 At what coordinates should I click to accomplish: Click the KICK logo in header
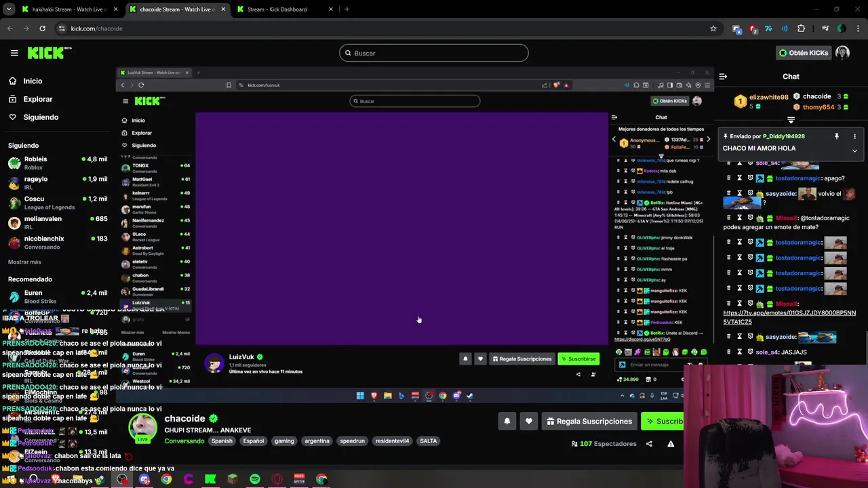coord(50,53)
